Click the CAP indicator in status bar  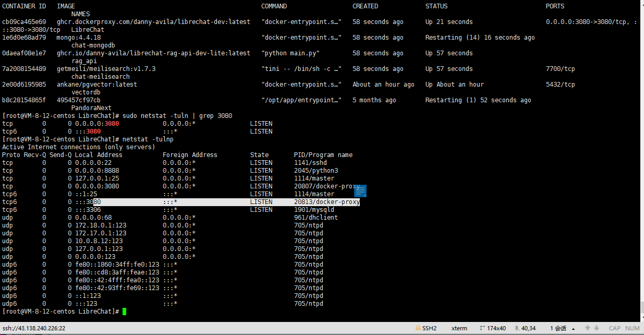click(615, 328)
